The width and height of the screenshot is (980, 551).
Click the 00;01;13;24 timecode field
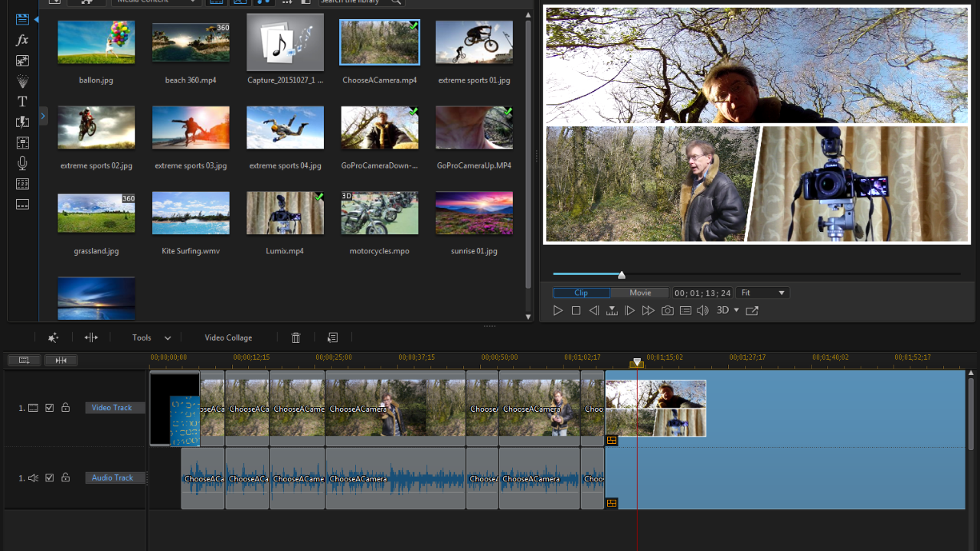pos(702,293)
